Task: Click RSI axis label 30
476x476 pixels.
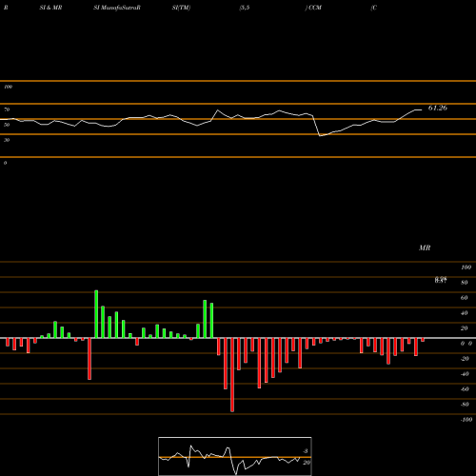Action: tap(7, 140)
